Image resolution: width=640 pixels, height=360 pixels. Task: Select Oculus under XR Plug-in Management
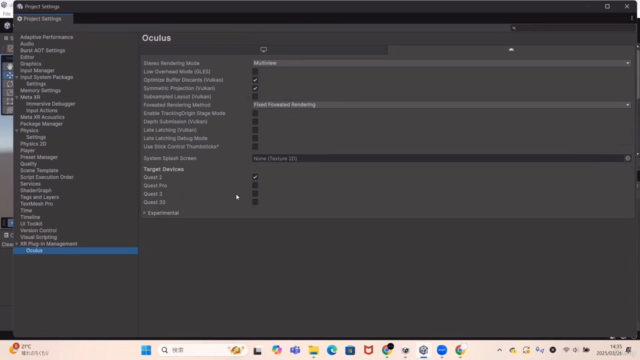[x=34, y=251]
